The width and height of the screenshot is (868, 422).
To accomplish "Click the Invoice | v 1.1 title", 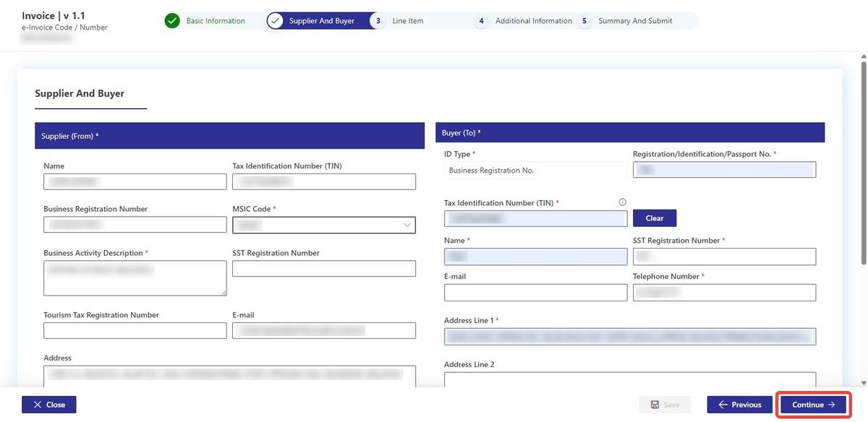I will 54,15.
